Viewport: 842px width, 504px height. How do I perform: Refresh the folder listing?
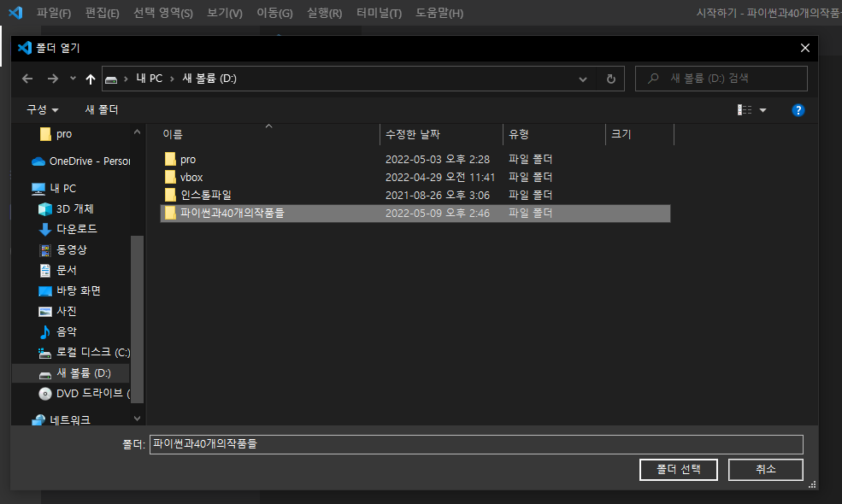[610, 79]
